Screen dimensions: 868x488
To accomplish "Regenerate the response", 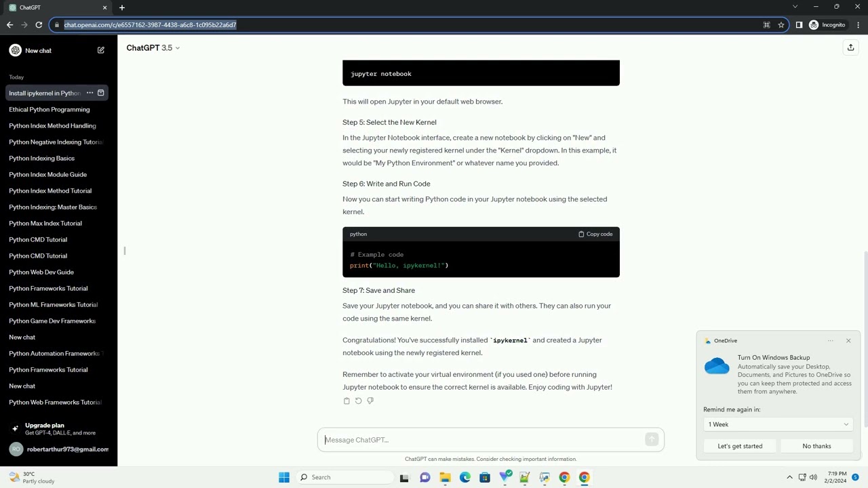I will click(358, 401).
